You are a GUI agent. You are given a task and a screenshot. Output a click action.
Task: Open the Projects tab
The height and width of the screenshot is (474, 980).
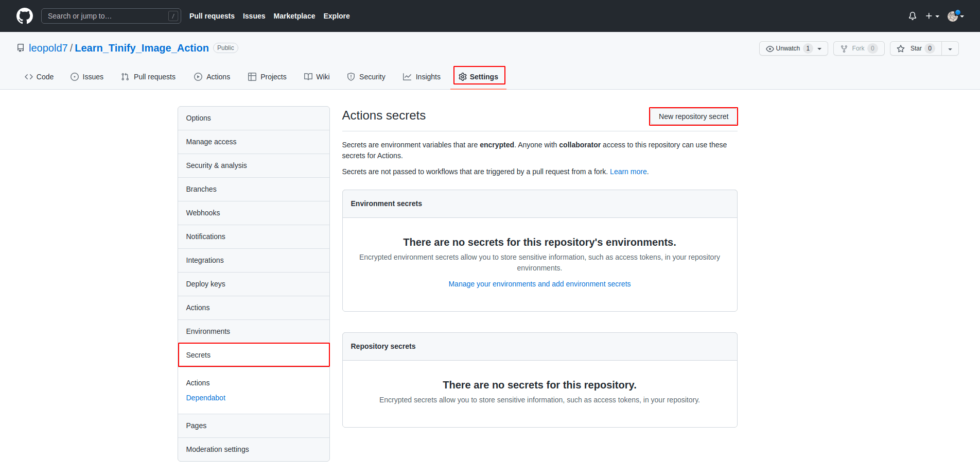coord(267,77)
